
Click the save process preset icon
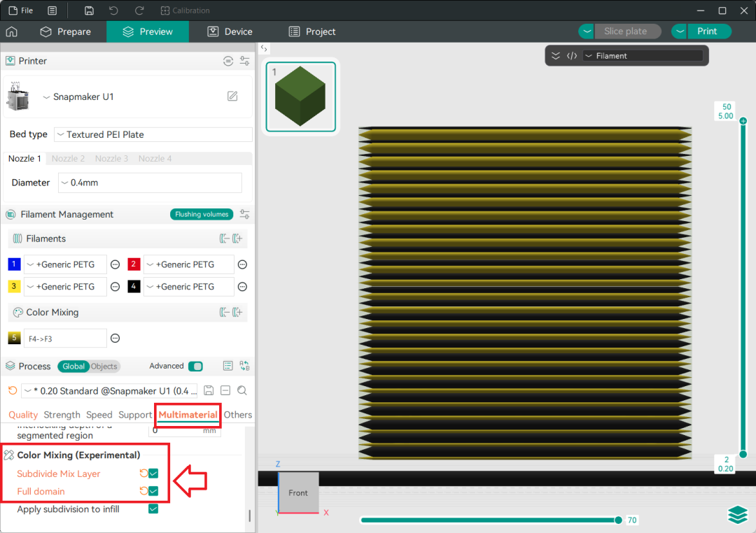click(x=209, y=390)
